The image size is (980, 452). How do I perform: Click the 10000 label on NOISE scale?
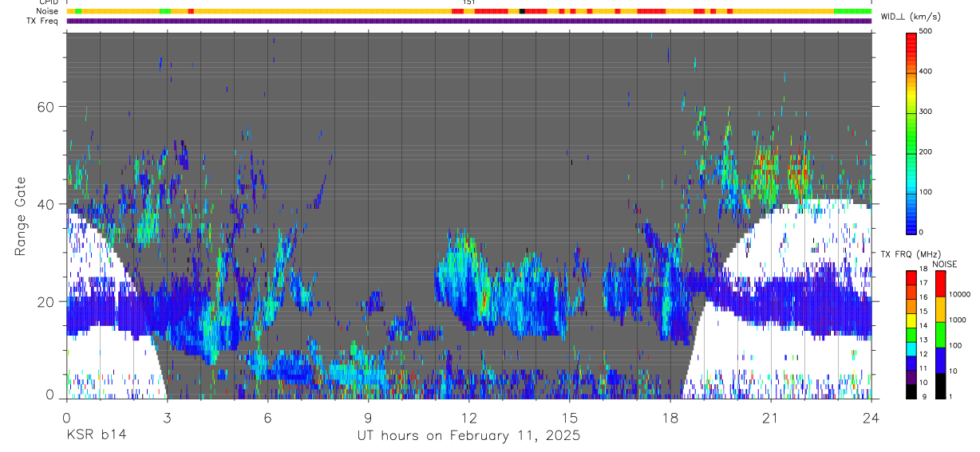(959, 294)
